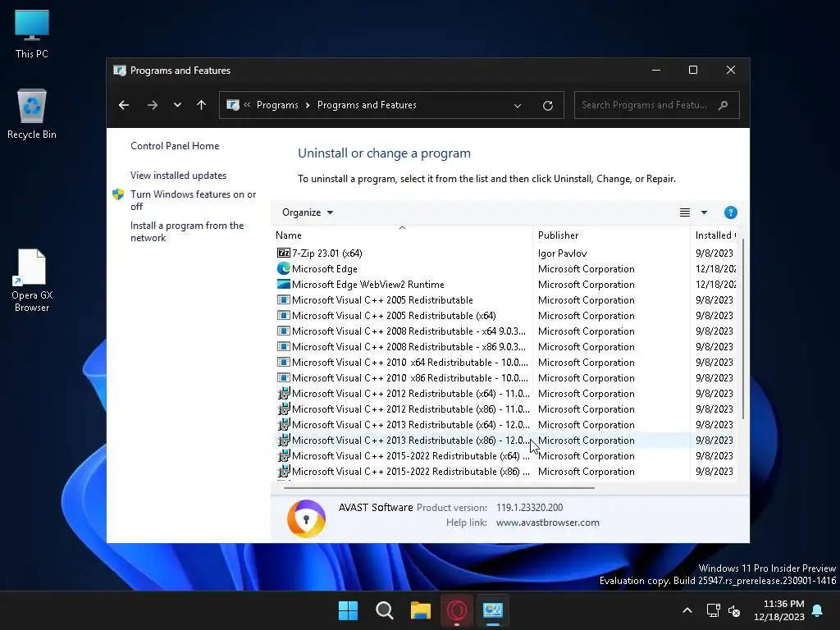The height and width of the screenshot is (630, 840).
Task: Click Igor Pavlov publisher cell
Action: point(563,253)
